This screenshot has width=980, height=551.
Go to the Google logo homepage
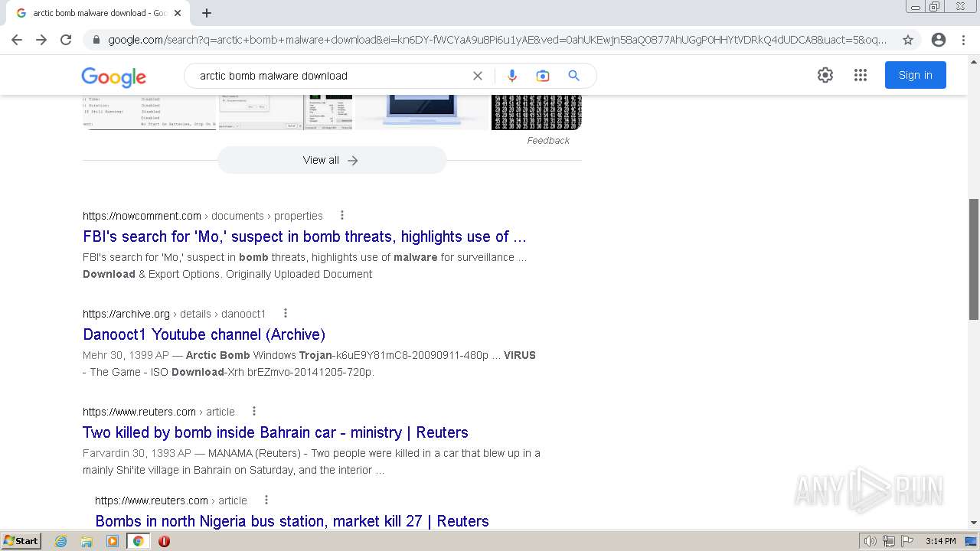113,76
